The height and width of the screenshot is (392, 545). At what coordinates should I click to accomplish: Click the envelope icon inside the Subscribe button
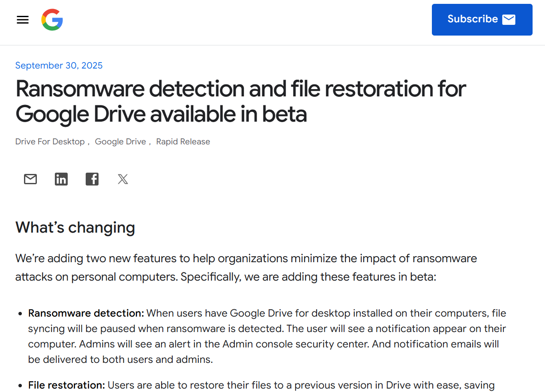(x=509, y=19)
